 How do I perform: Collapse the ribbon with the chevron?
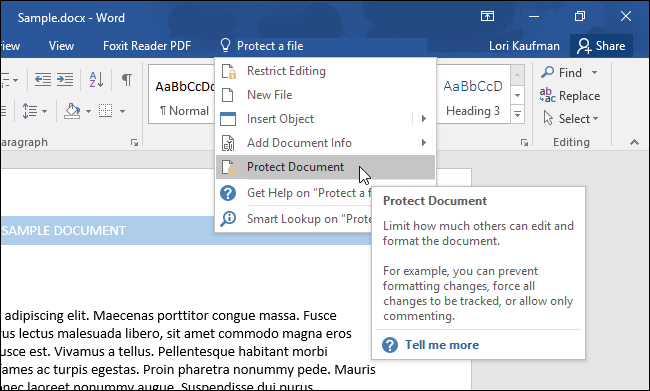point(634,142)
